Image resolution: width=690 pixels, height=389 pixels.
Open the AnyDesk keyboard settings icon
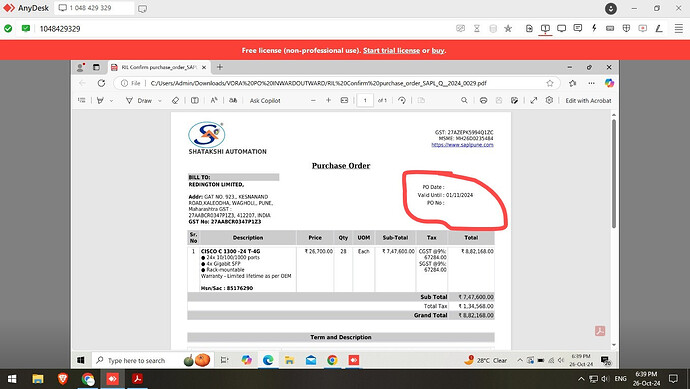pos(610,28)
